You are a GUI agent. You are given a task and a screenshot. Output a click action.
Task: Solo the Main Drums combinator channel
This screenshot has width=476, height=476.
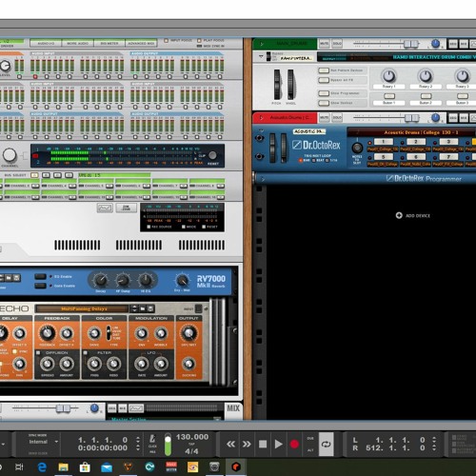[337, 44]
